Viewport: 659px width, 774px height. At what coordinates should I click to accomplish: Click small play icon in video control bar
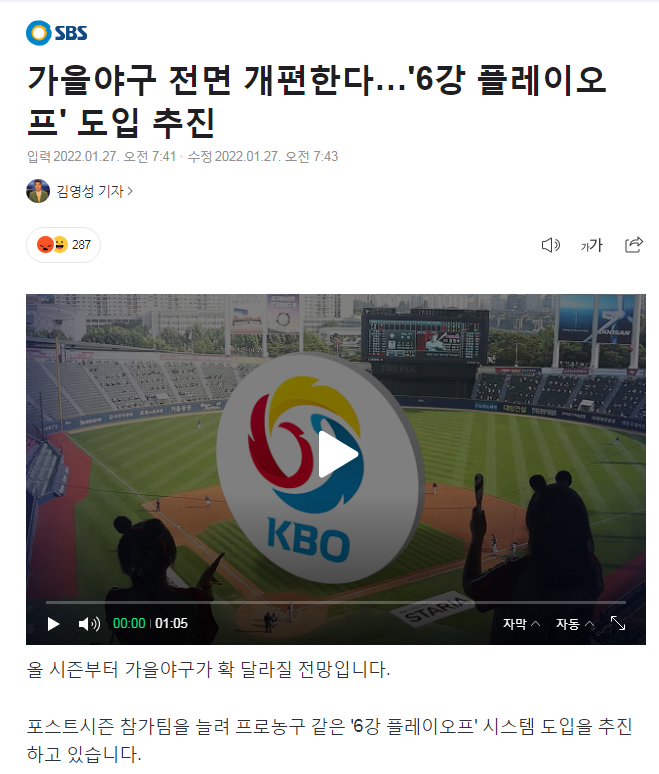pyautogui.click(x=53, y=624)
